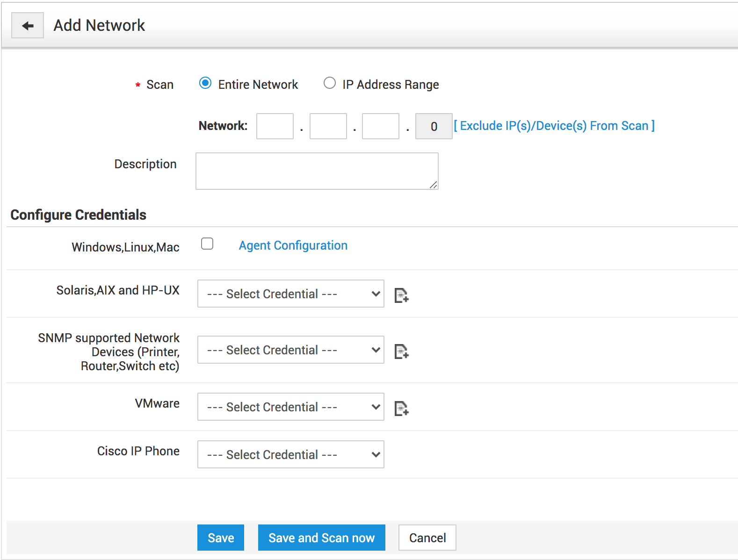Cancel adding the network
Screen dimensions: 738x560
point(427,538)
